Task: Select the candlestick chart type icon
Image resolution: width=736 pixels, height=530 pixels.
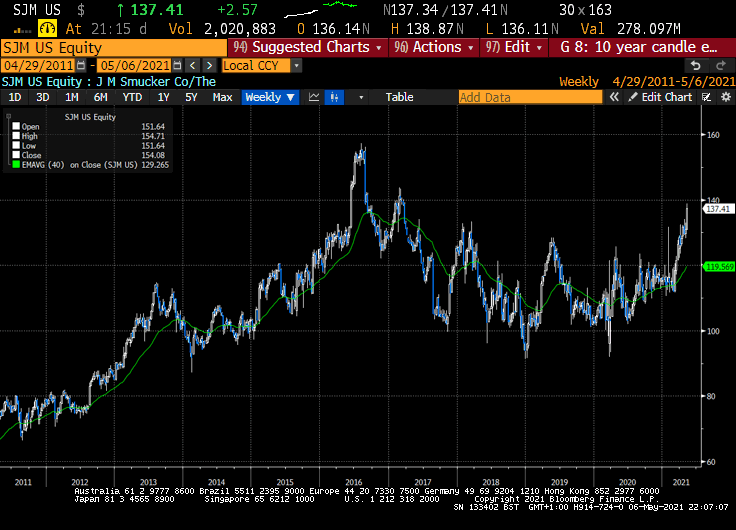Action: pyautogui.click(x=336, y=97)
